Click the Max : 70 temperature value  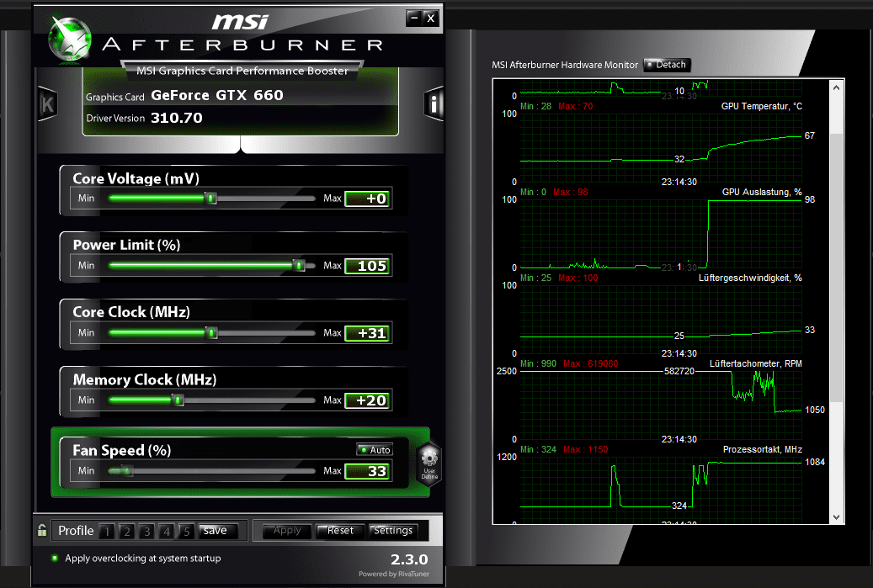(576, 106)
